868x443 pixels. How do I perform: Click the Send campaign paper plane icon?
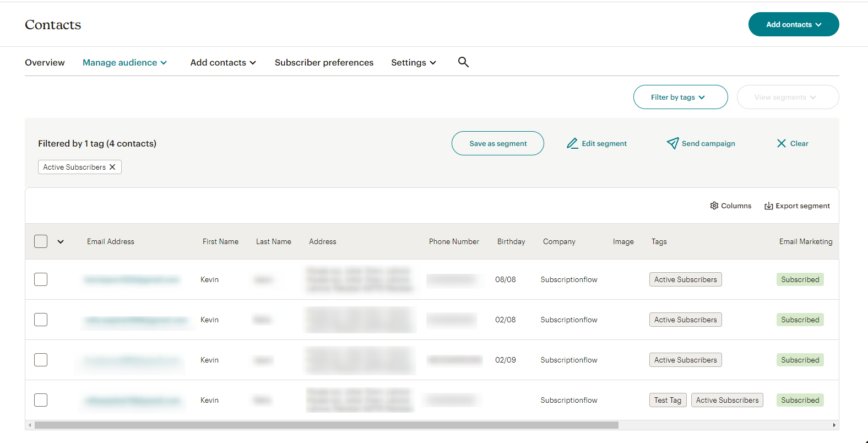pyautogui.click(x=672, y=143)
